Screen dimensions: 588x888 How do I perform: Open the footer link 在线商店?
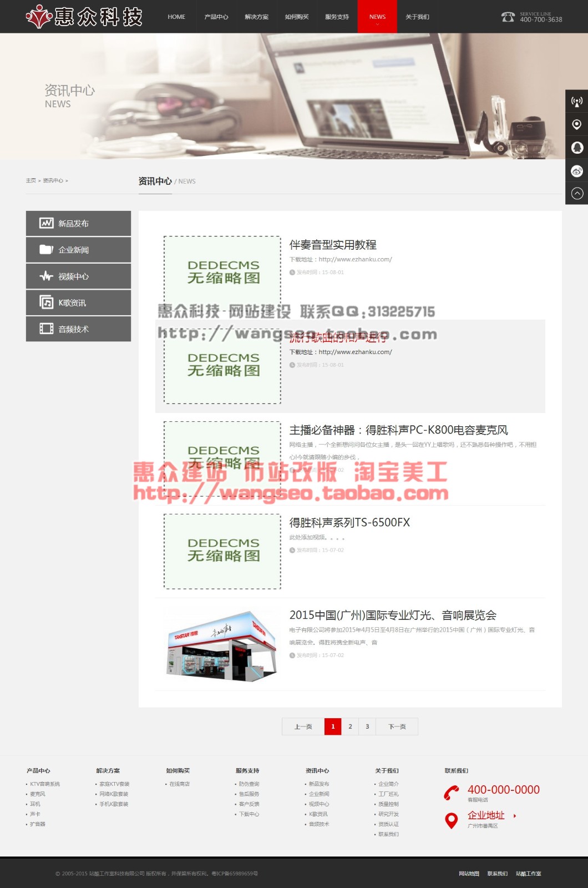(180, 784)
